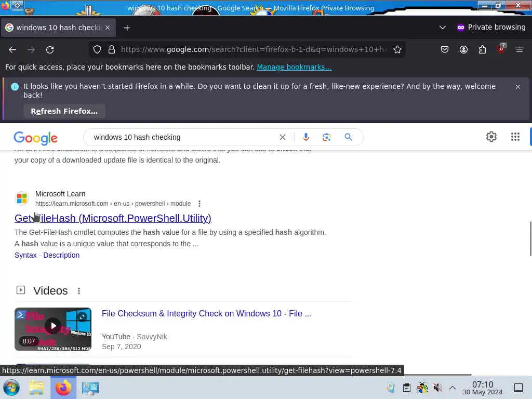Open the Firefox hamburger application menu
532x399 pixels.
[520, 49]
